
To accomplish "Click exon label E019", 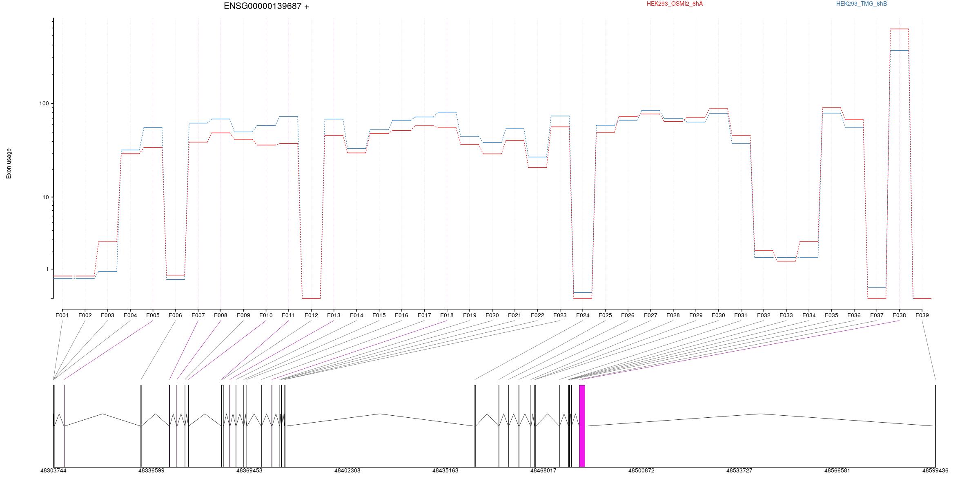I will tap(470, 315).
